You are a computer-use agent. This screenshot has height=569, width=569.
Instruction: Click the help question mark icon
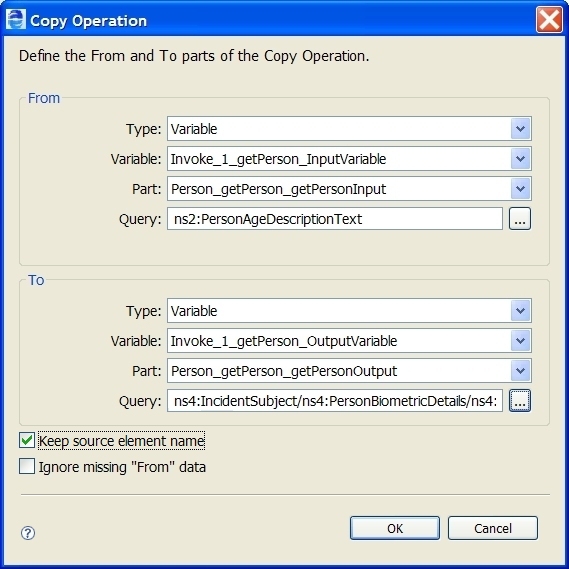(28, 533)
